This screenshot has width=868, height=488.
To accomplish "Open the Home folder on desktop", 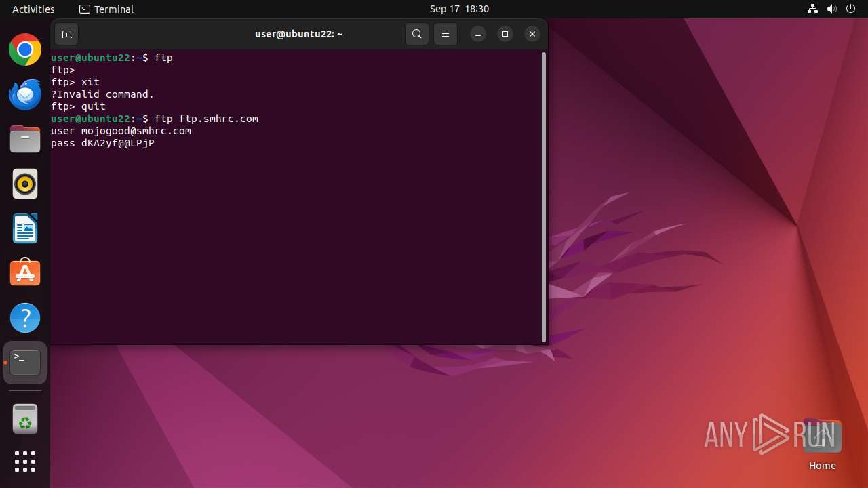I will coord(822,444).
